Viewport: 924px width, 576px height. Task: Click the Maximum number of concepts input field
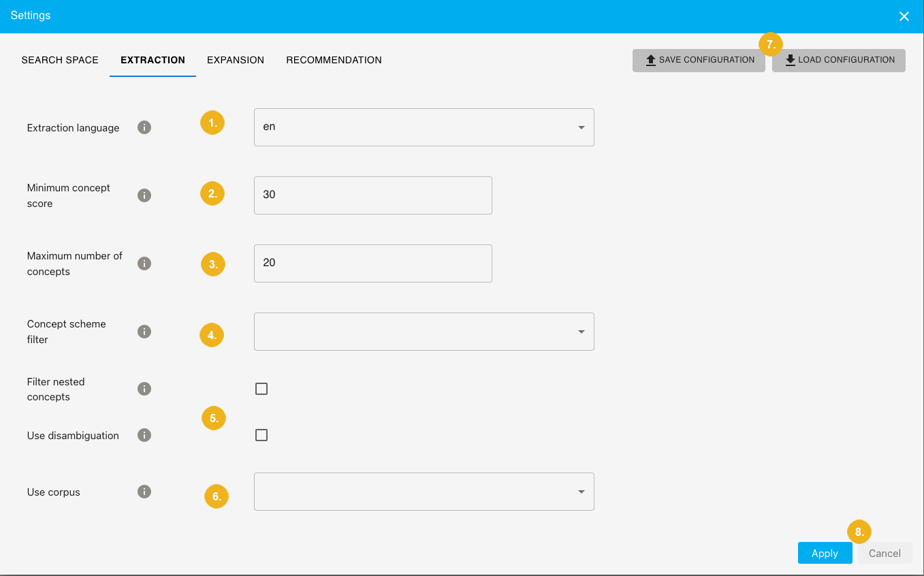[372, 263]
